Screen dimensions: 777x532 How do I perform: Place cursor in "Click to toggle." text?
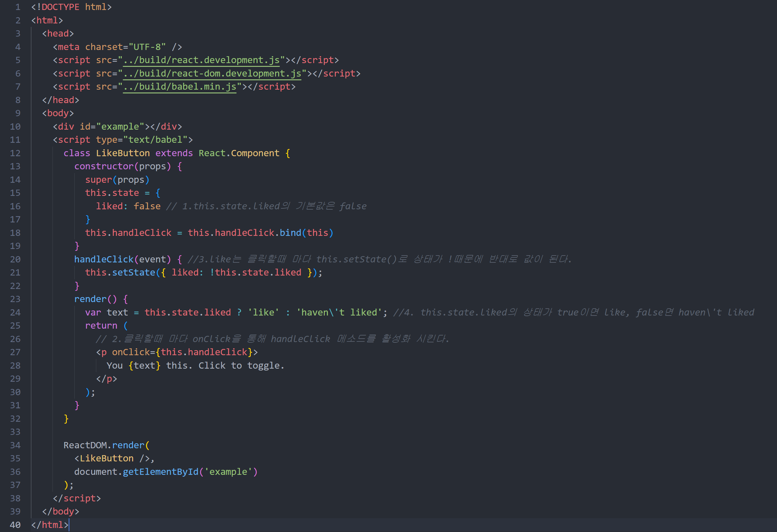coord(241,366)
